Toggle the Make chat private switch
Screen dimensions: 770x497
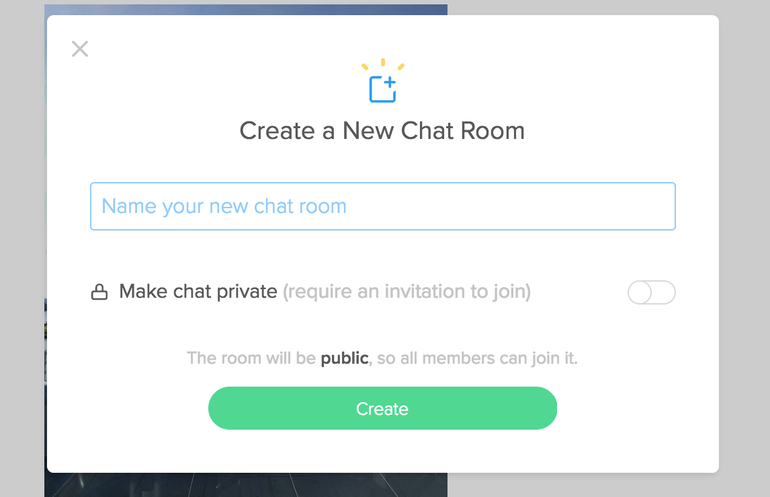(651, 292)
